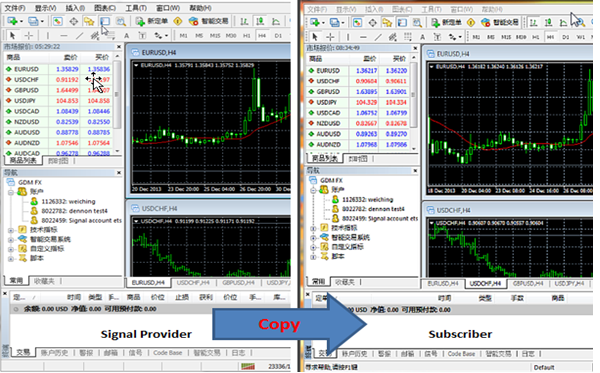The image size is (600, 373).
Task: Click the Market Watch vertical scrollbar in Signal Provider window
Action: click(117, 103)
